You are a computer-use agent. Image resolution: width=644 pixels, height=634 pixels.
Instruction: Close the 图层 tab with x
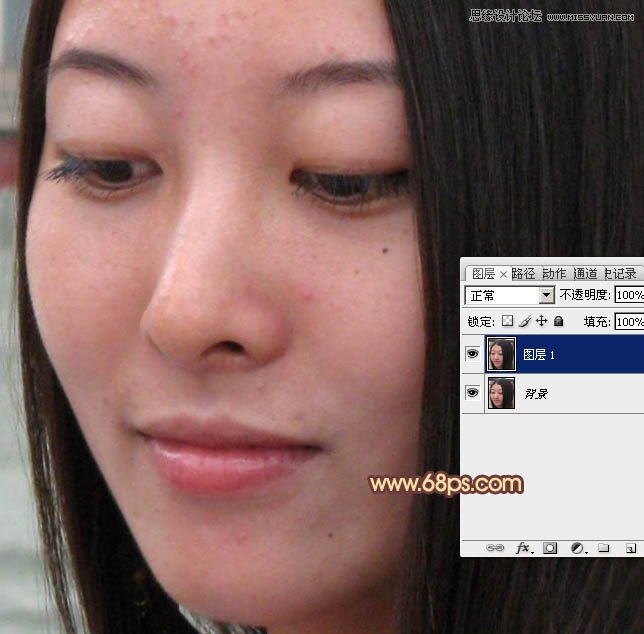[x=503, y=274]
